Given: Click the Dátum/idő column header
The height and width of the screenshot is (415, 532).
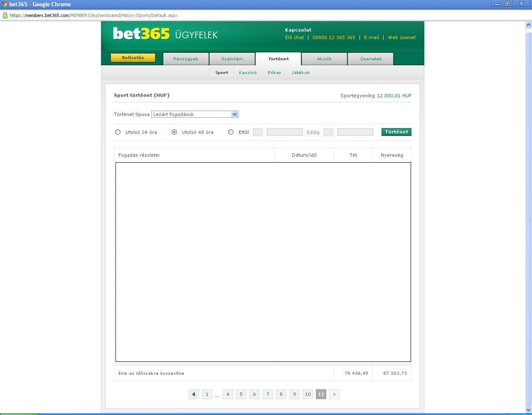Looking at the screenshot, I should click(x=304, y=155).
